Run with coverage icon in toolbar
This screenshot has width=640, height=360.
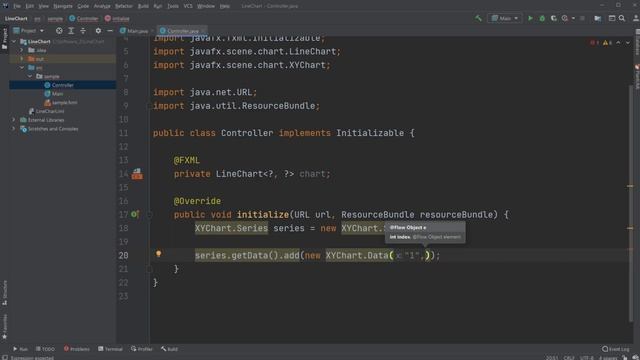click(553, 18)
